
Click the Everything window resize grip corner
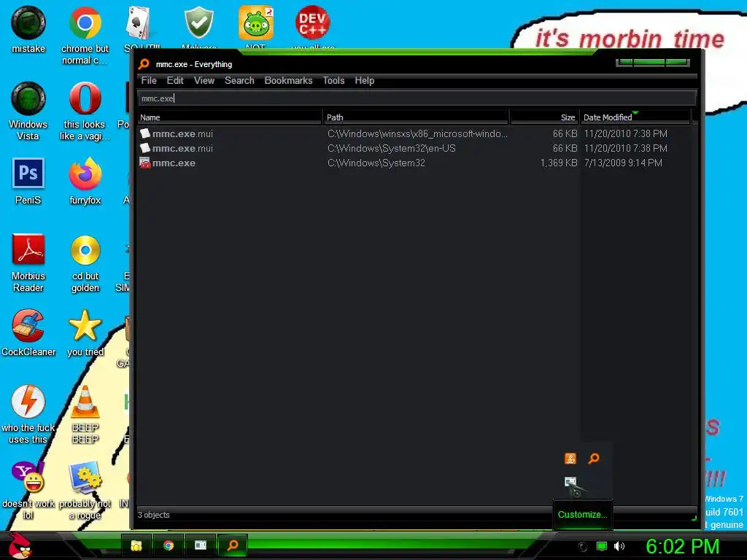tap(694, 518)
